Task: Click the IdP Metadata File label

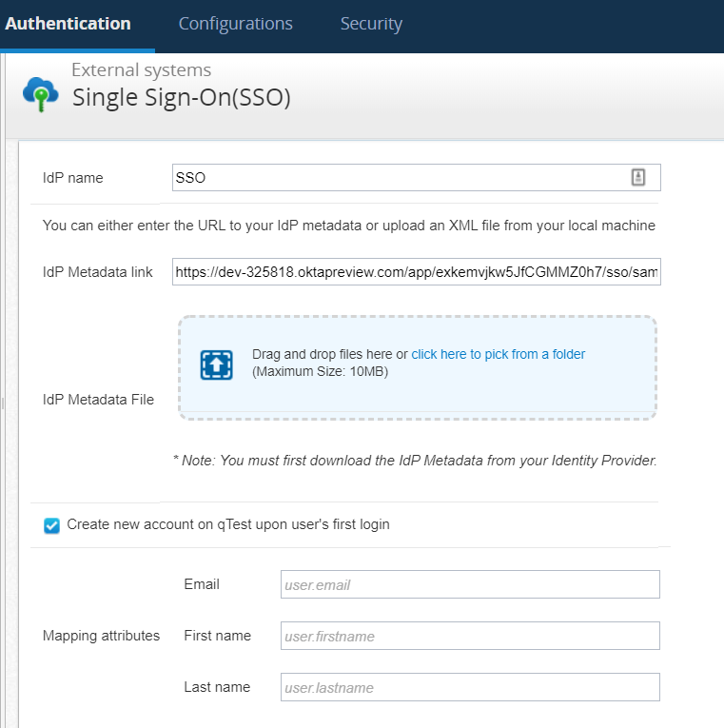Action: click(x=98, y=400)
